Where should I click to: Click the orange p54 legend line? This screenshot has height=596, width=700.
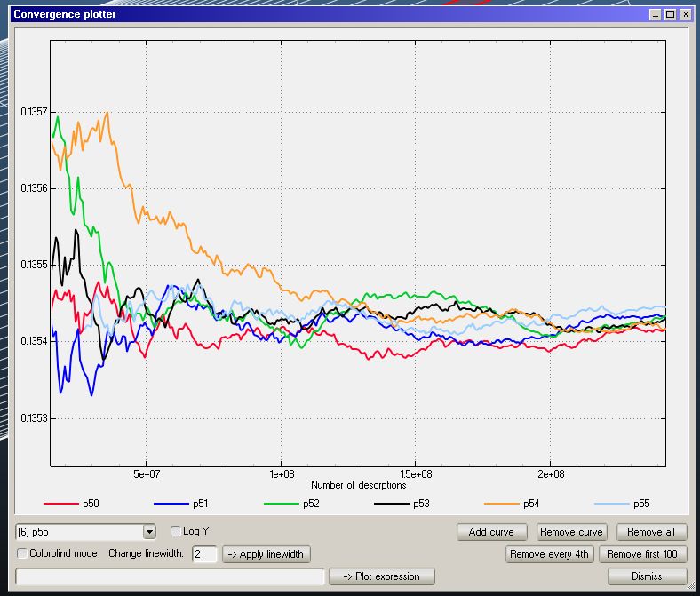(502, 504)
